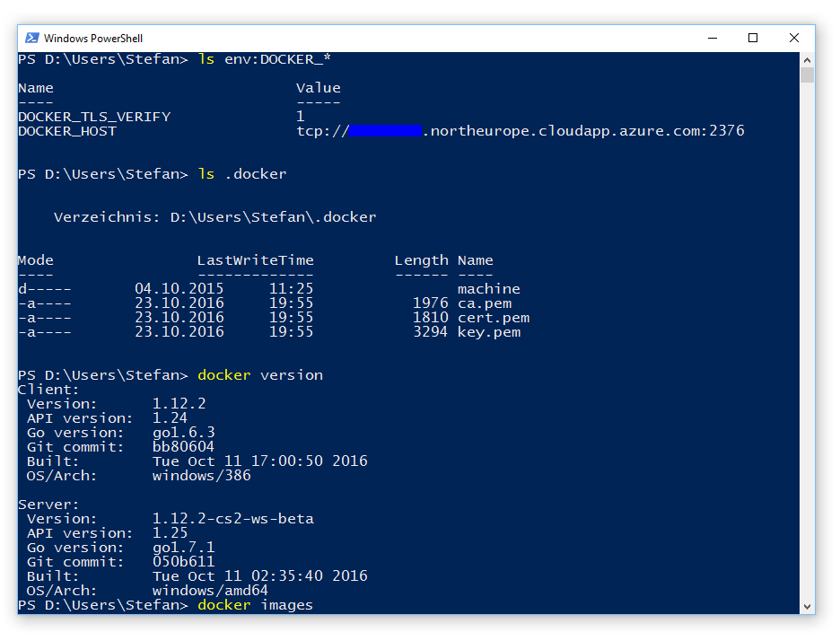840x641 pixels.
Task: Click the 04.10.2015 date entry
Action: pyautogui.click(x=179, y=289)
